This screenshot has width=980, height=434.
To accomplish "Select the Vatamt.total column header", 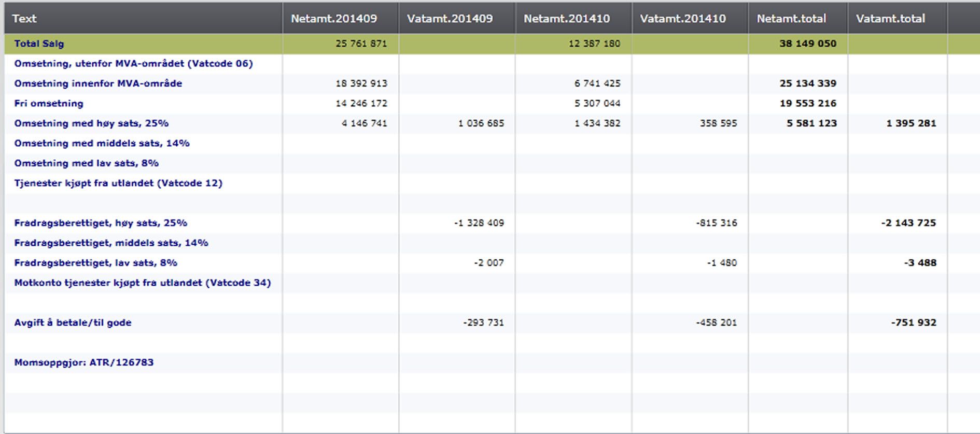I will click(890, 19).
